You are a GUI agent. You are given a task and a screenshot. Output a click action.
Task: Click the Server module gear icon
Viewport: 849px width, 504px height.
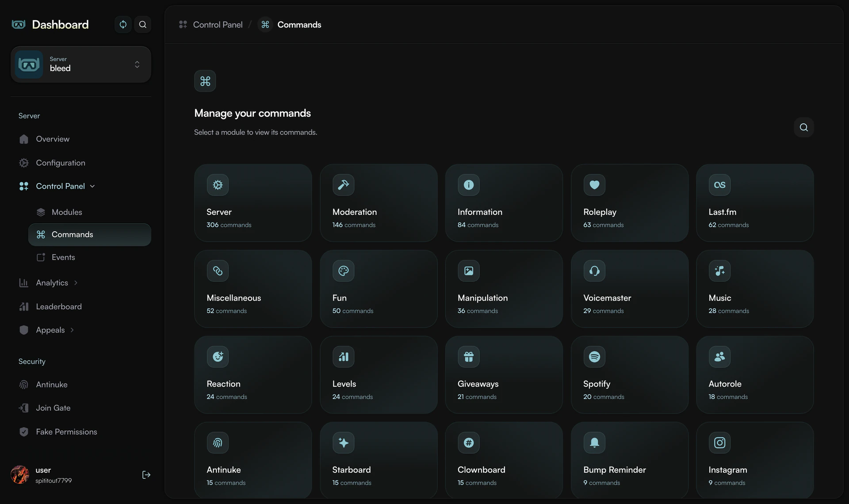point(218,185)
